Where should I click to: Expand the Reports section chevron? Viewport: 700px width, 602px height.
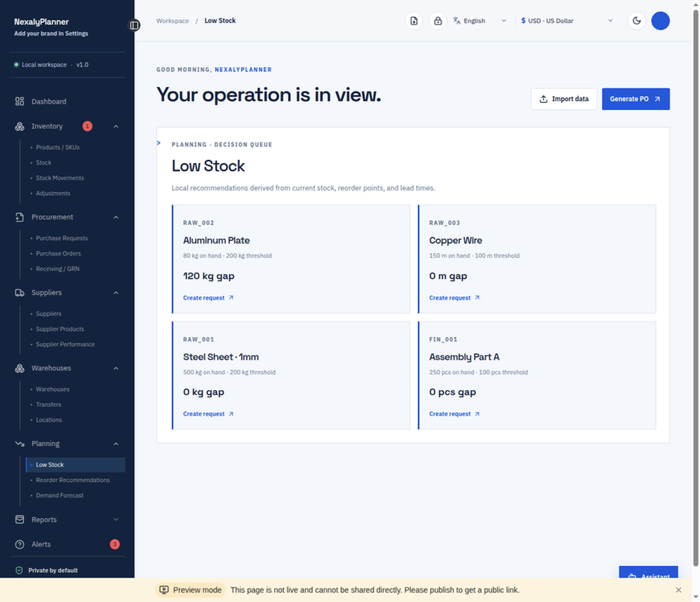coord(116,519)
